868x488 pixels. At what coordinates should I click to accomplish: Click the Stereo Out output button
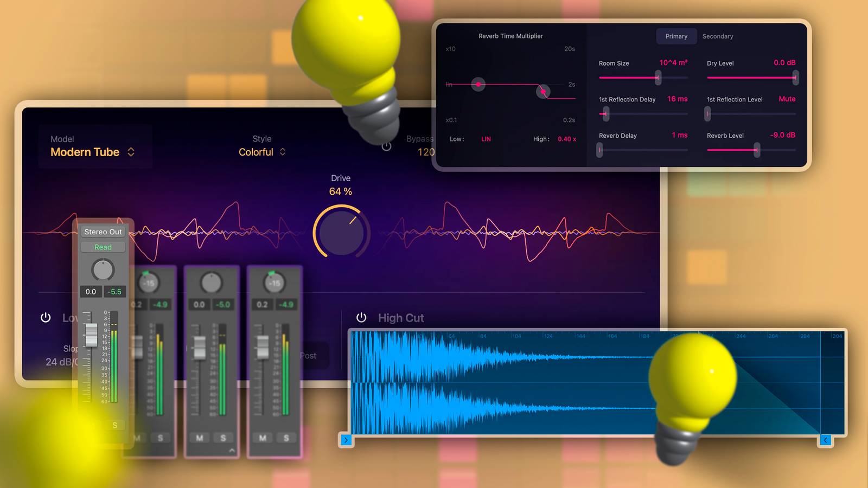(x=103, y=231)
